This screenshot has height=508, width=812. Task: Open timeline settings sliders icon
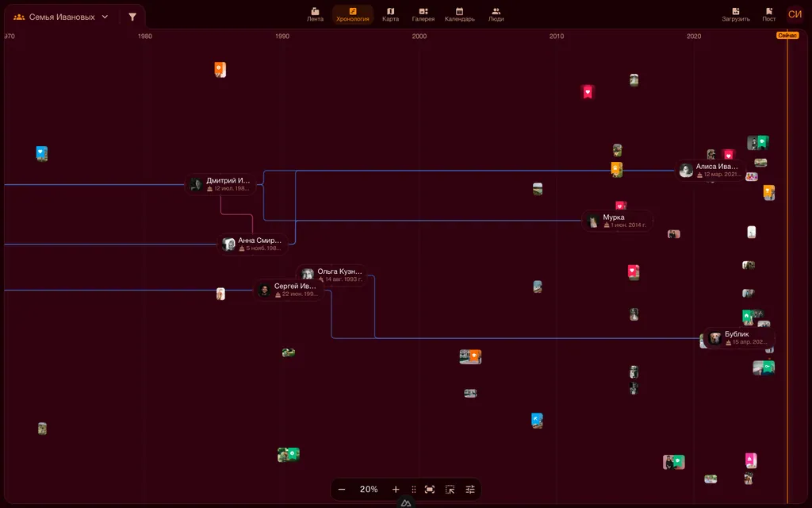click(470, 489)
